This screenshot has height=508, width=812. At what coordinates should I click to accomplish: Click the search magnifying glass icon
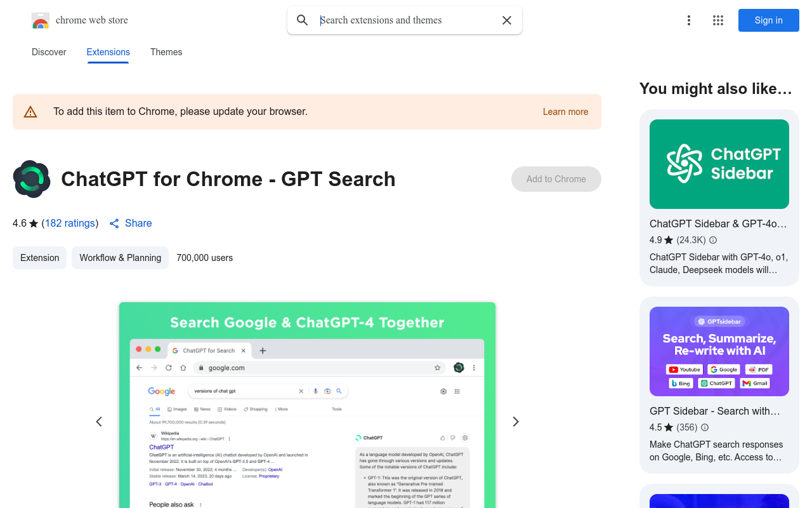click(302, 20)
